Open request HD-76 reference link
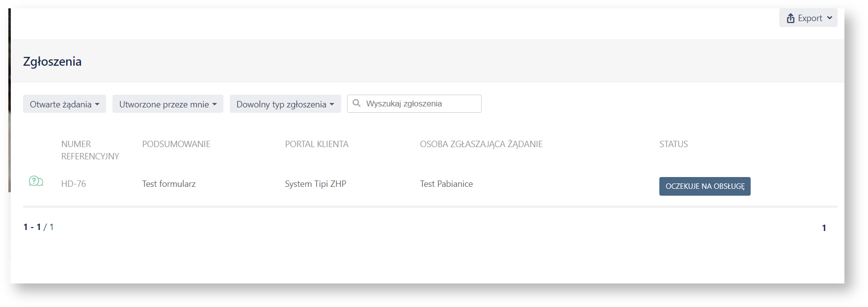The image size is (868, 307). click(74, 184)
